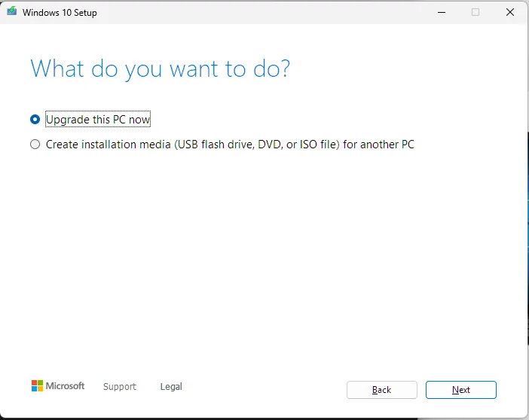This screenshot has width=529, height=420.
Task: Click the Microsoft logo
Action: click(58, 385)
